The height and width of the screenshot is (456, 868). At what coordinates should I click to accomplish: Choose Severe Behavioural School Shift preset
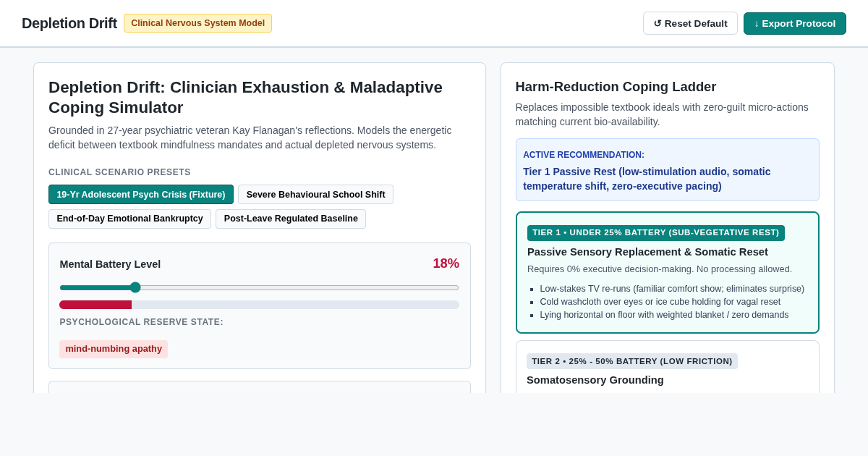[315, 195]
